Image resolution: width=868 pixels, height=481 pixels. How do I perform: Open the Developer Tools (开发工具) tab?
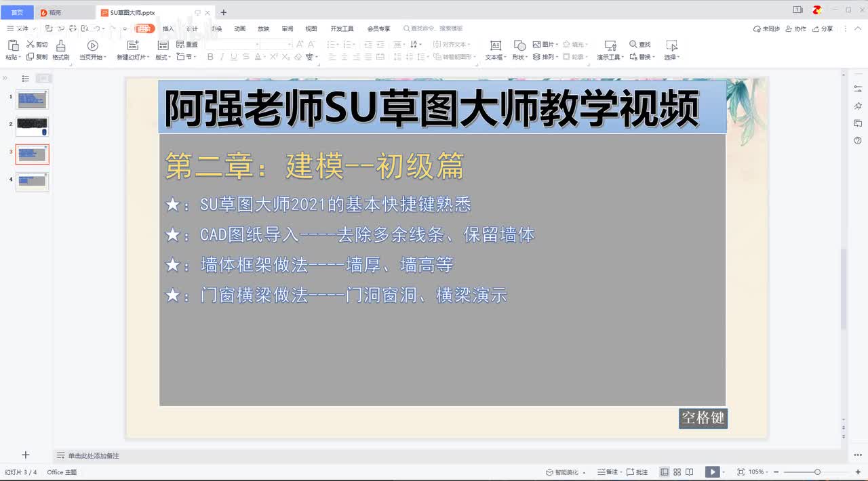[x=342, y=28]
